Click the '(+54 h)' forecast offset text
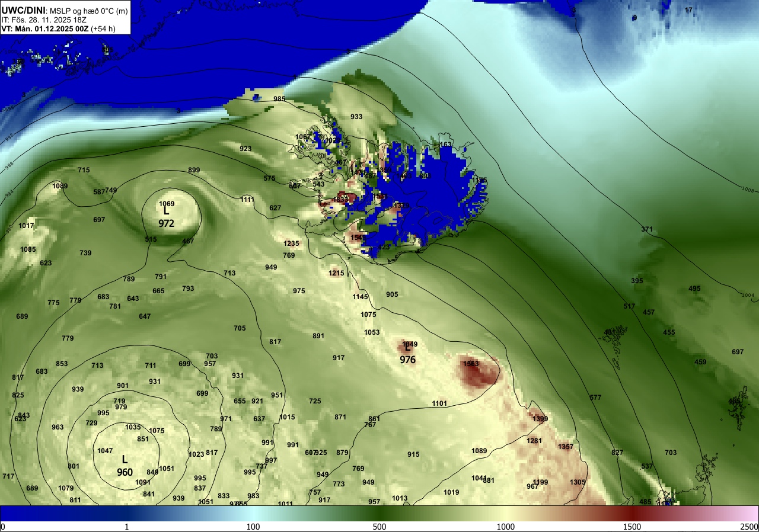The width and height of the screenshot is (759, 532). click(103, 28)
